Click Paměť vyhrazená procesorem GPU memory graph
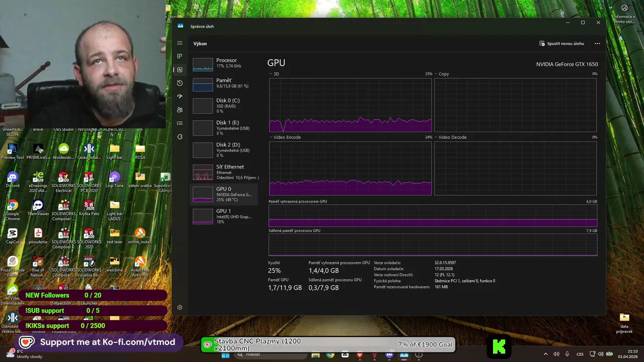This screenshot has width=644, height=362. [x=433, y=216]
